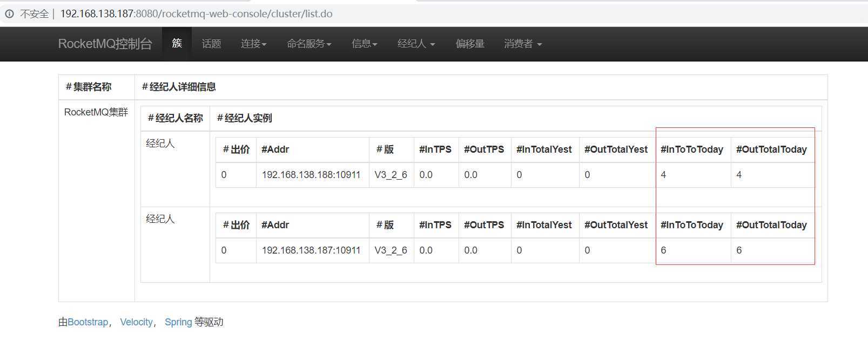Select address 192.168.138.187:10911
This screenshot has width=868, height=341.
(x=311, y=250)
